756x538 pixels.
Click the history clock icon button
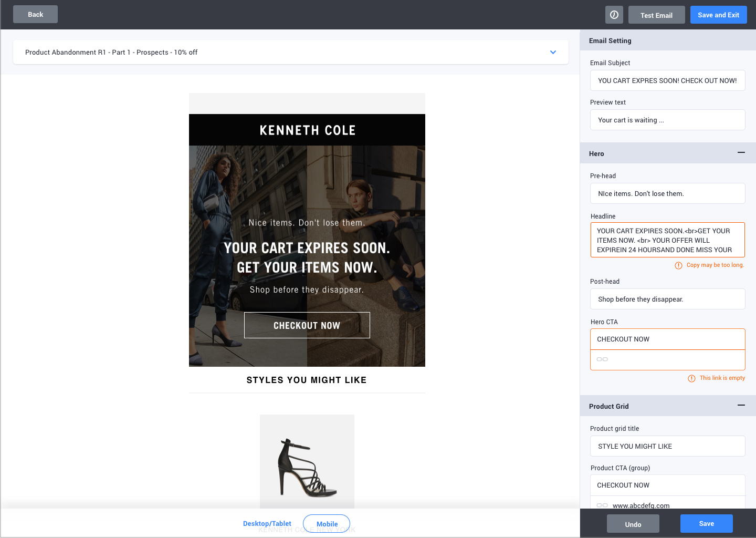(614, 15)
